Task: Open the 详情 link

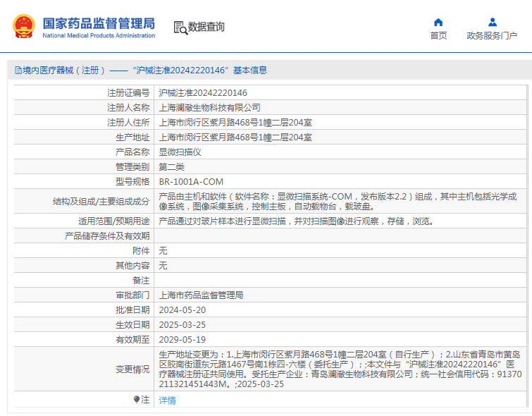Action: [167, 400]
